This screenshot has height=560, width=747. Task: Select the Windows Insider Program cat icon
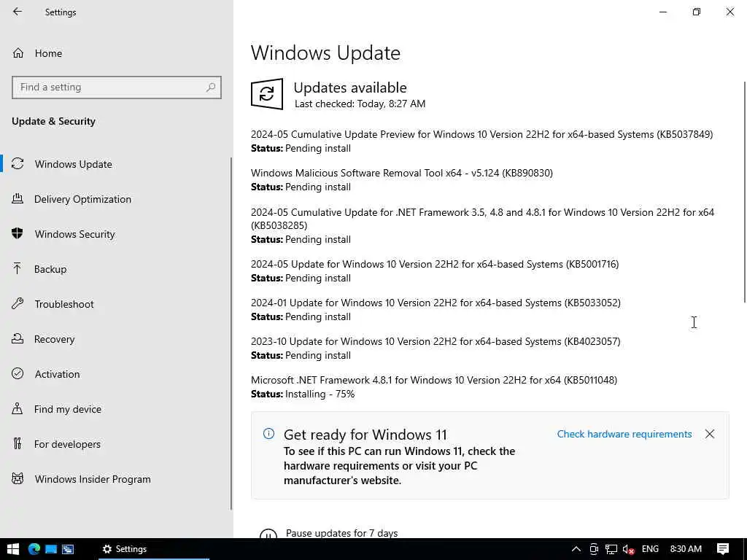coord(18,478)
